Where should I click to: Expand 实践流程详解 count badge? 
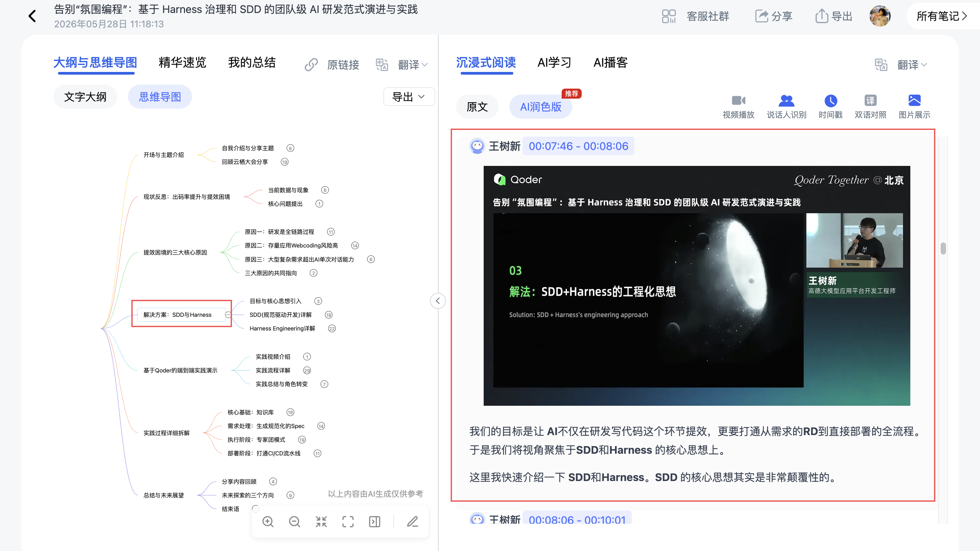point(307,370)
